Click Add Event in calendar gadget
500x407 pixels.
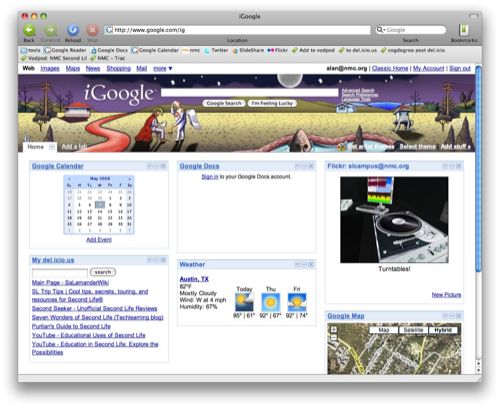coord(99,240)
